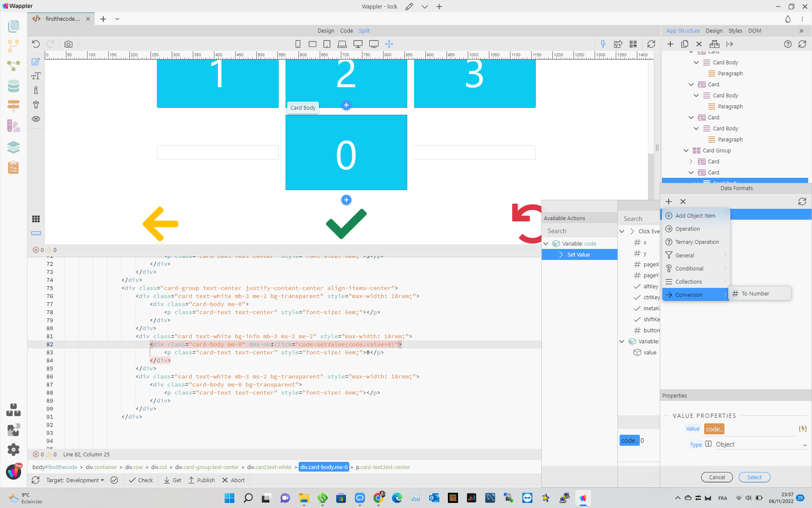Toggle the lightning dynamic events icon
Viewport: 812px width, 508px height.
point(604,44)
